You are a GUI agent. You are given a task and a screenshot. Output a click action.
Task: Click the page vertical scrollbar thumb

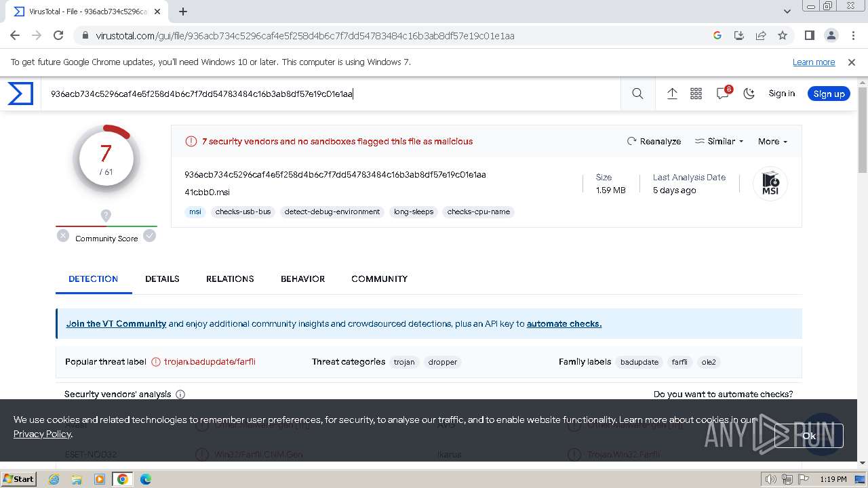(863, 129)
